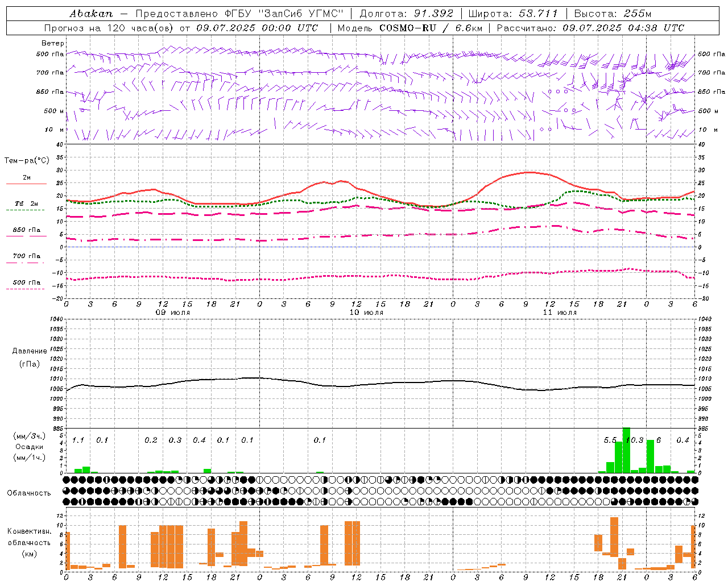Viewport: 728px width, 582px height.
Task: Click the 'Долгота: 91.392' longitude value
Action: point(407,14)
